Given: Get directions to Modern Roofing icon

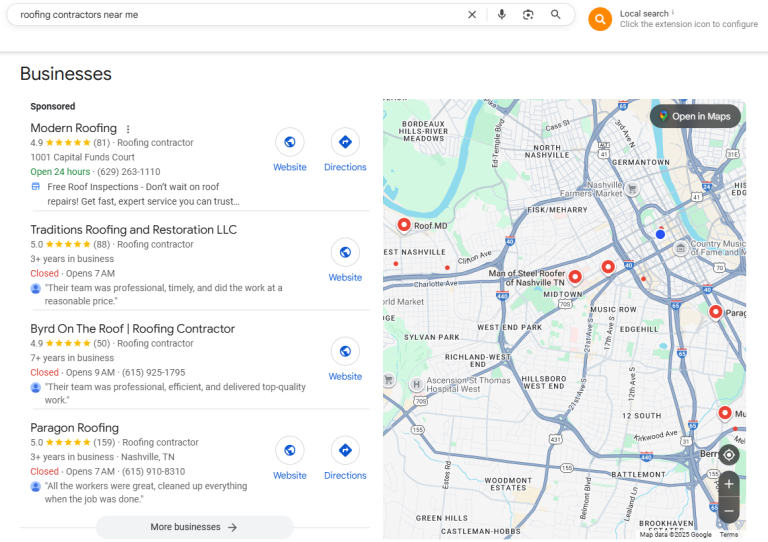Looking at the screenshot, I should pos(345,142).
